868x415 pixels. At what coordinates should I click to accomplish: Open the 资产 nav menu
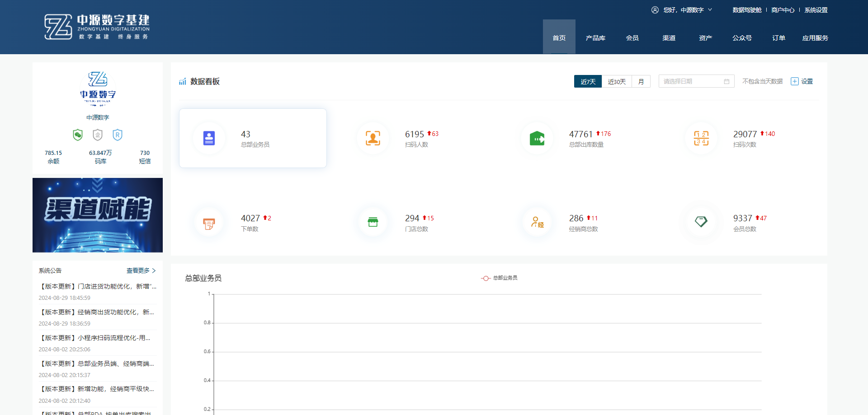(x=706, y=38)
